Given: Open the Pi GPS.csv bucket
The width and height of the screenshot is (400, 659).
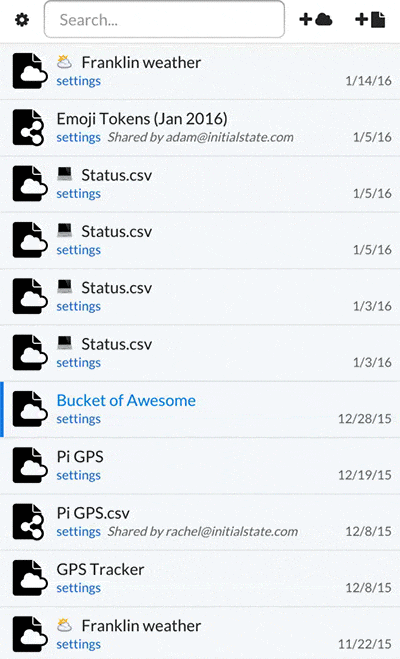Looking at the screenshot, I should (93, 513).
